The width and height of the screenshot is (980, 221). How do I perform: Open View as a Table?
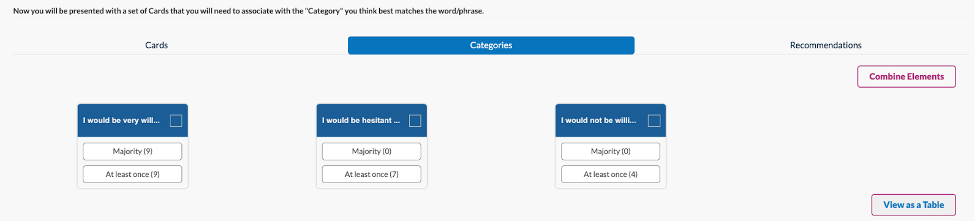pos(913,205)
